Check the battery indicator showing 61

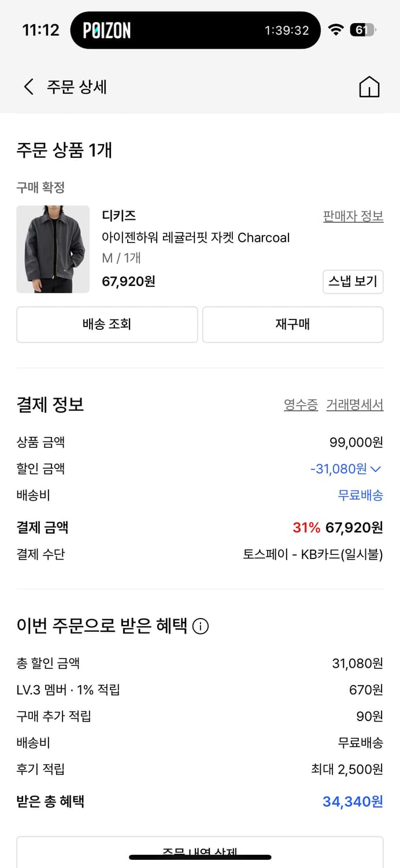(364, 30)
